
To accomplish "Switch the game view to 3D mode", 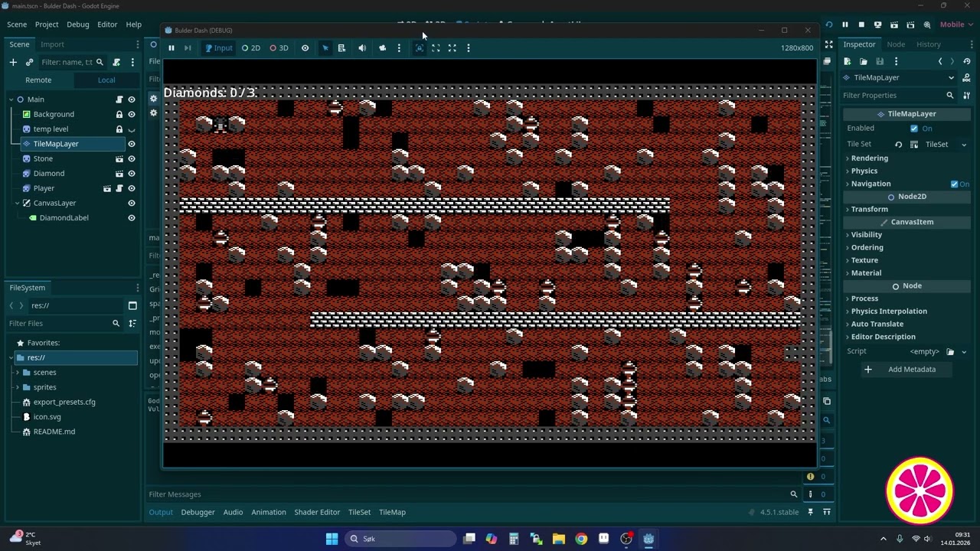I will [279, 47].
